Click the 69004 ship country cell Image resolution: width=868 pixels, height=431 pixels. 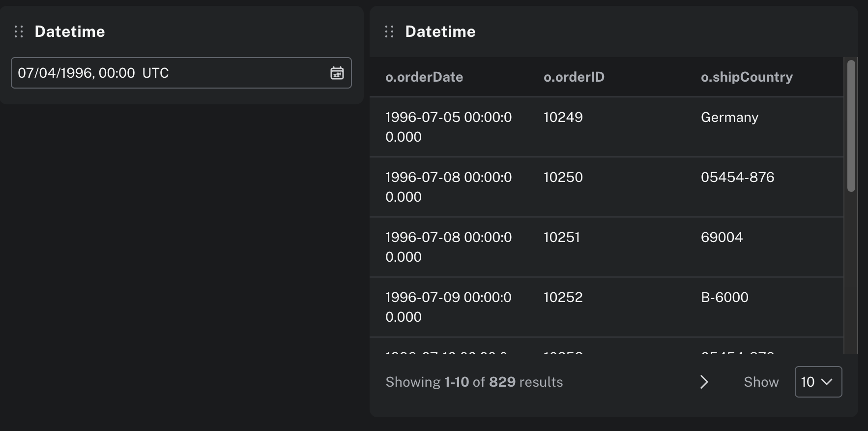pos(722,238)
